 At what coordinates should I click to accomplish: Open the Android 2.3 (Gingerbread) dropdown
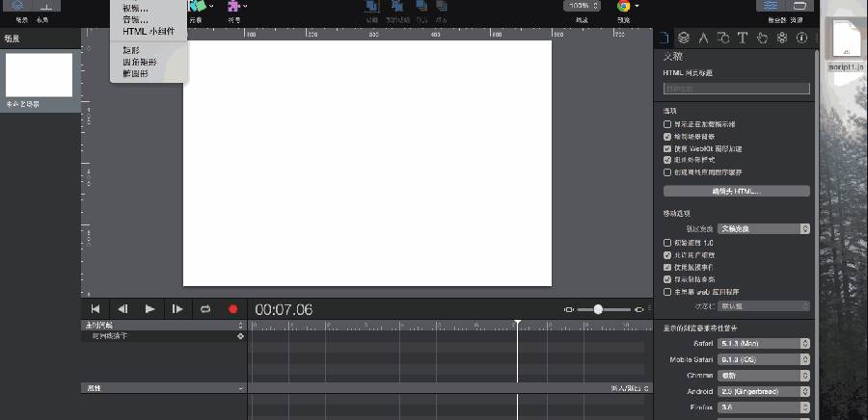pyautogui.click(x=764, y=392)
